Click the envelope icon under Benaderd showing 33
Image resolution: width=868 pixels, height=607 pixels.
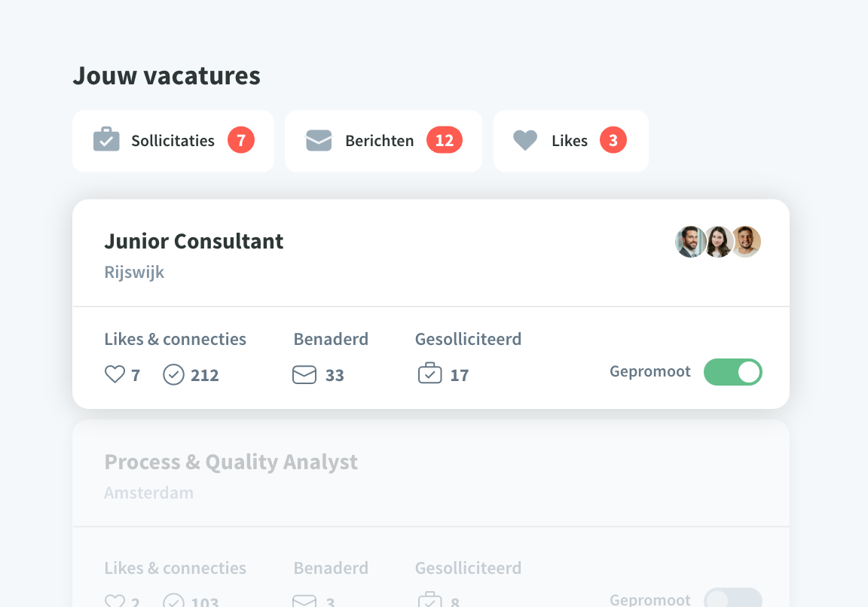304,374
